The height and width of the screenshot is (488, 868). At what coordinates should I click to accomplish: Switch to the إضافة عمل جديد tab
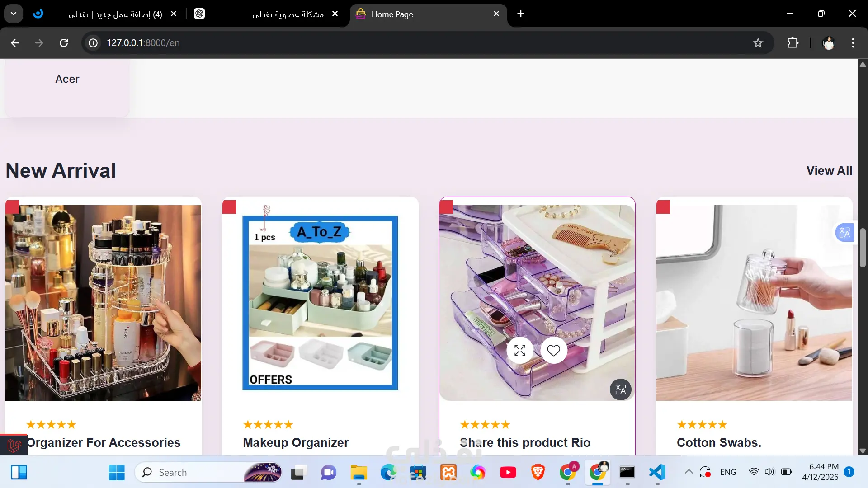coord(115,14)
